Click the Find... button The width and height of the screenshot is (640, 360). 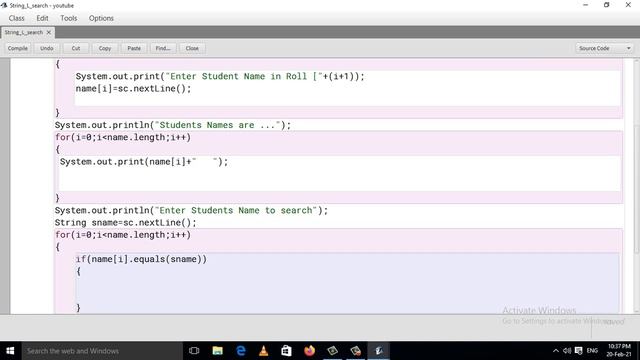[163, 48]
